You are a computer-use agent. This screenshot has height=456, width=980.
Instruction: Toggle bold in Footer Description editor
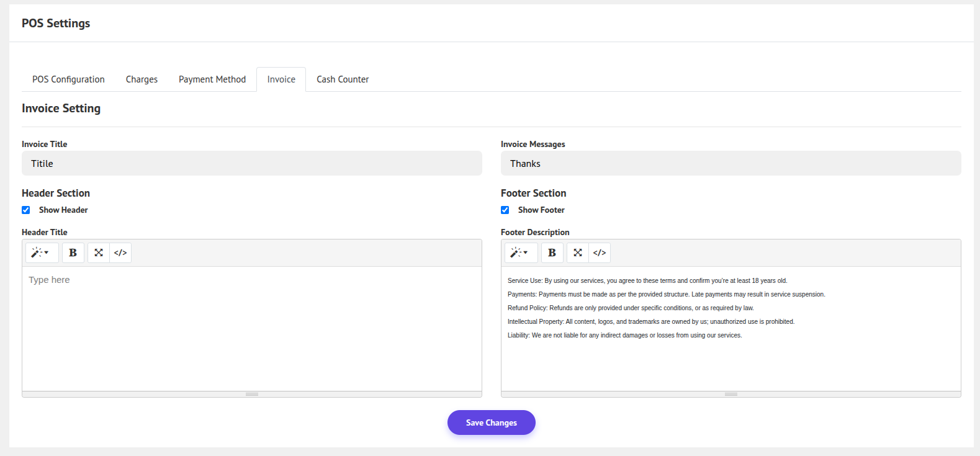[552, 253]
